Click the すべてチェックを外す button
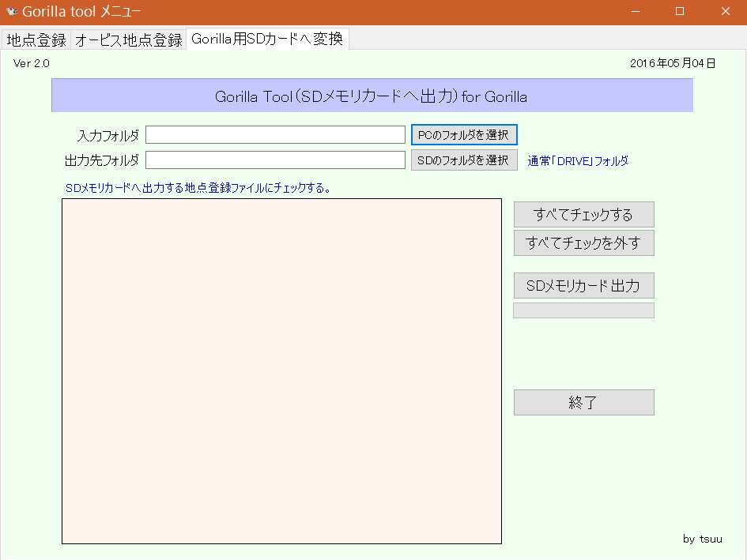The image size is (747, 560). [x=583, y=243]
